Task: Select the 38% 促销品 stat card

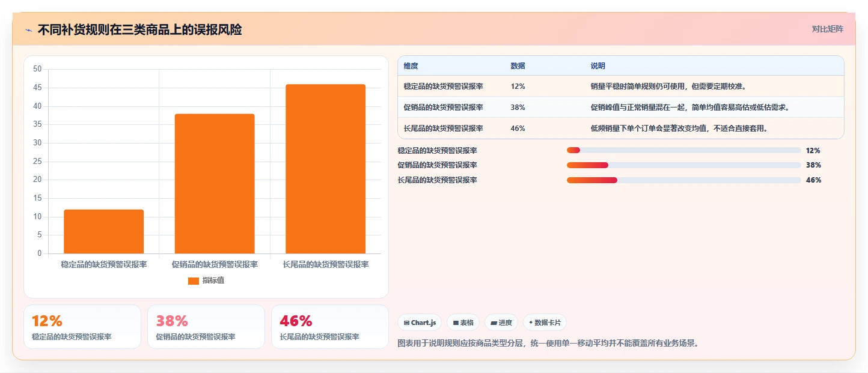Action: [206, 327]
